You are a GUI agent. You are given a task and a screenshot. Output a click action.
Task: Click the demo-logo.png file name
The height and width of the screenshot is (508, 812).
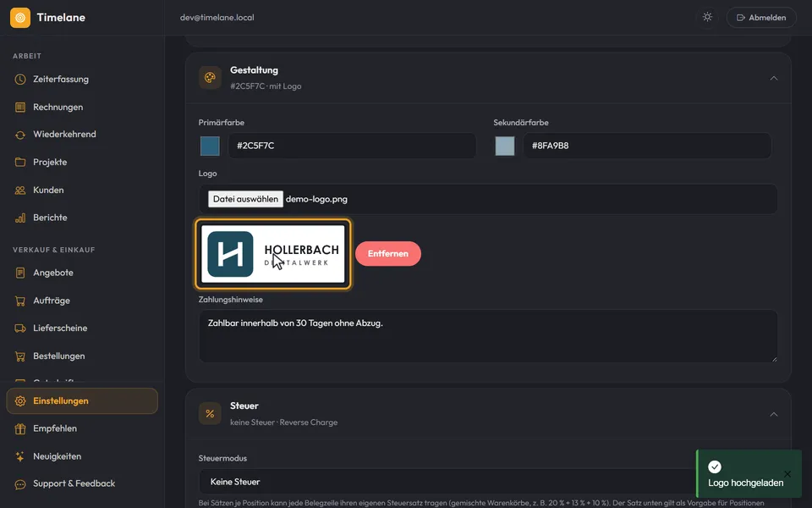[x=316, y=199]
